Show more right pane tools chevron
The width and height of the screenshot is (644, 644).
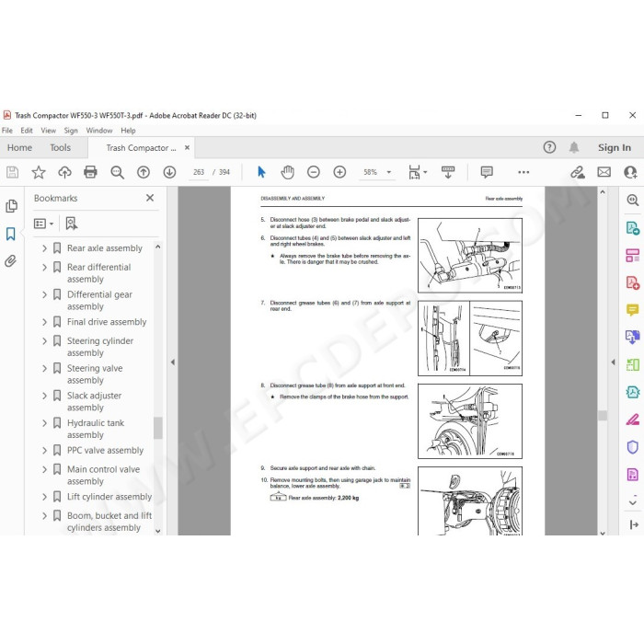click(633, 502)
